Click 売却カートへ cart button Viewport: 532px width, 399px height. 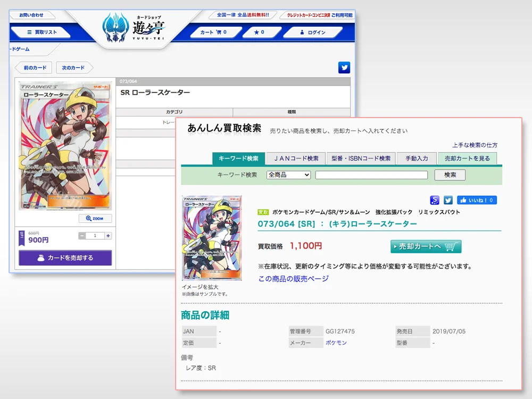(x=426, y=247)
